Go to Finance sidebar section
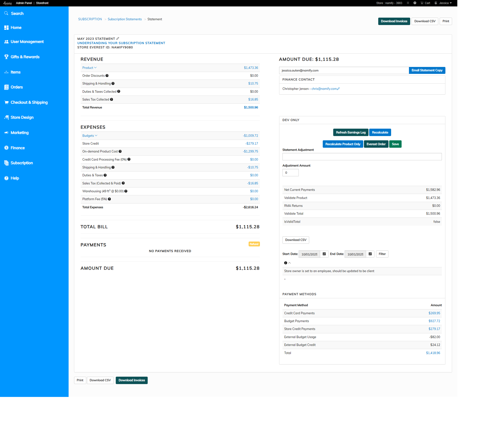 click(x=17, y=148)
